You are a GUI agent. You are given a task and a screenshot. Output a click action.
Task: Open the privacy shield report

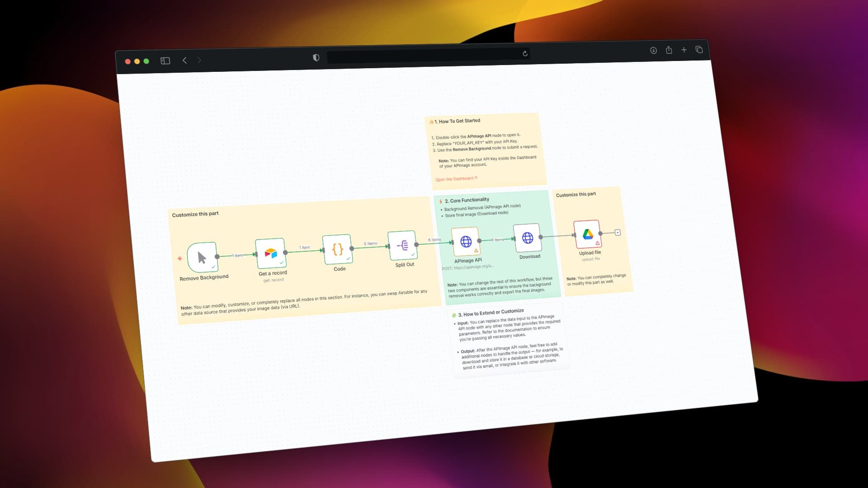tap(316, 57)
